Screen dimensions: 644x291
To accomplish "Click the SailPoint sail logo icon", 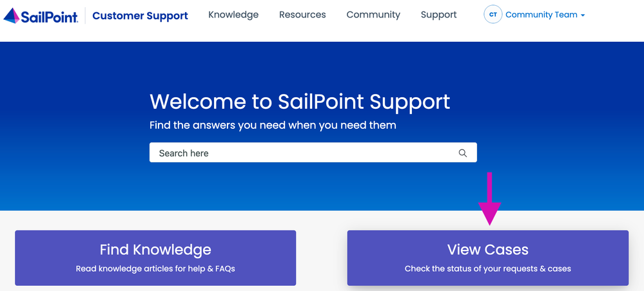I will pyautogui.click(x=12, y=15).
